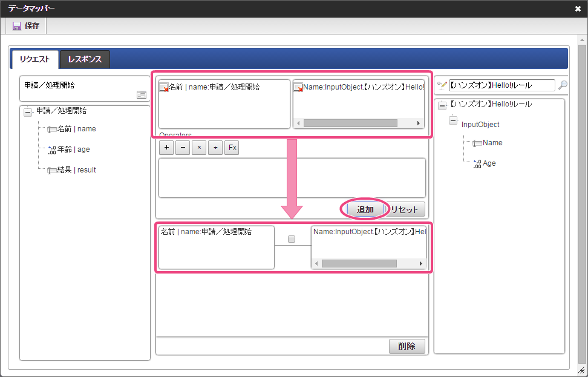Click the リセット button
The height and width of the screenshot is (377, 588).
tap(405, 209)
